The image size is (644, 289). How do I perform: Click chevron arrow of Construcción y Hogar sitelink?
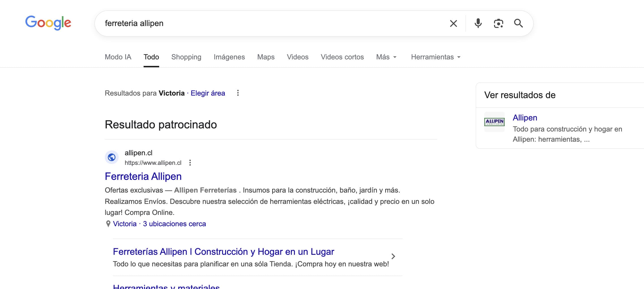coord(393,256)
